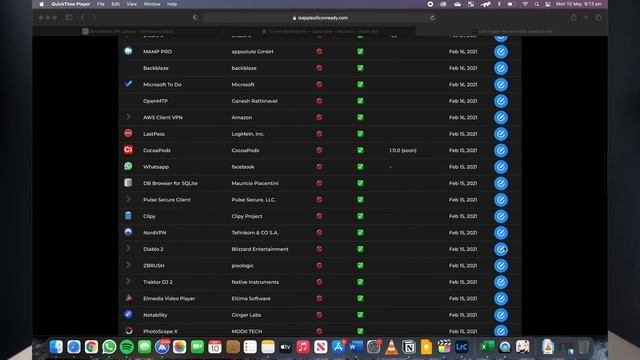
Task: Click the isapplesiliconready.com address field
Action: pos(320,18)
